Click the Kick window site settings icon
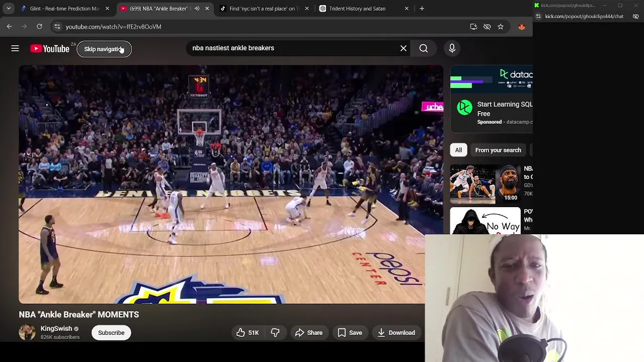This screenshot has width=644, height=362. pyautogui.click(x=538, y=16)
